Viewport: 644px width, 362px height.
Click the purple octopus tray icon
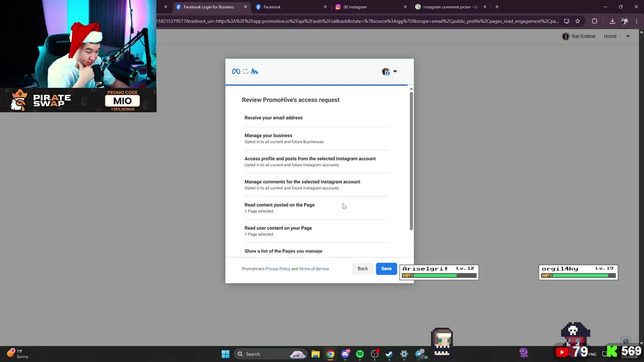click(524, 353)
